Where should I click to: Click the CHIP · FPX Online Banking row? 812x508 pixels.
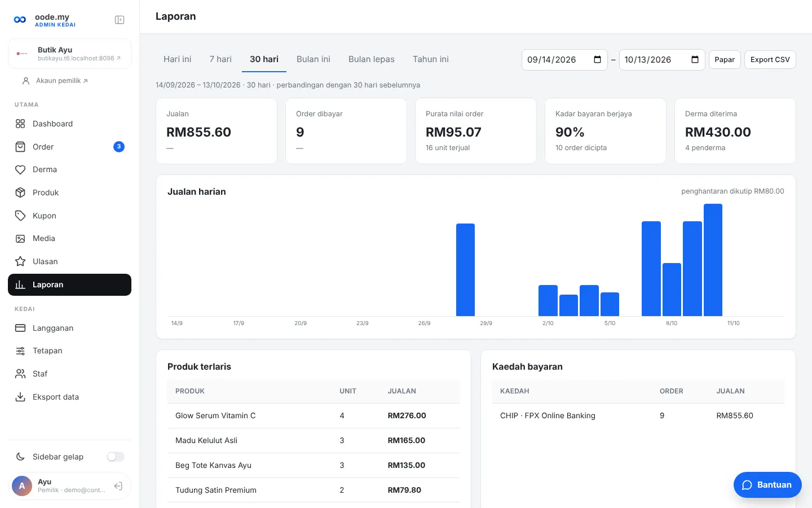pyautogui.click(x=638, y=415)
